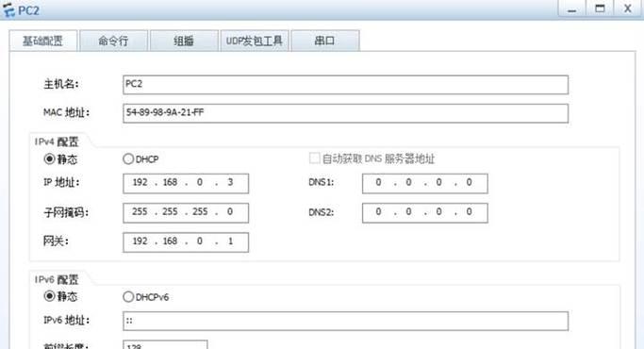The width and height of the screenshot is (644, 349).
Task: Switch to the UDP发包工具 tab
Action: pos(255,41)
